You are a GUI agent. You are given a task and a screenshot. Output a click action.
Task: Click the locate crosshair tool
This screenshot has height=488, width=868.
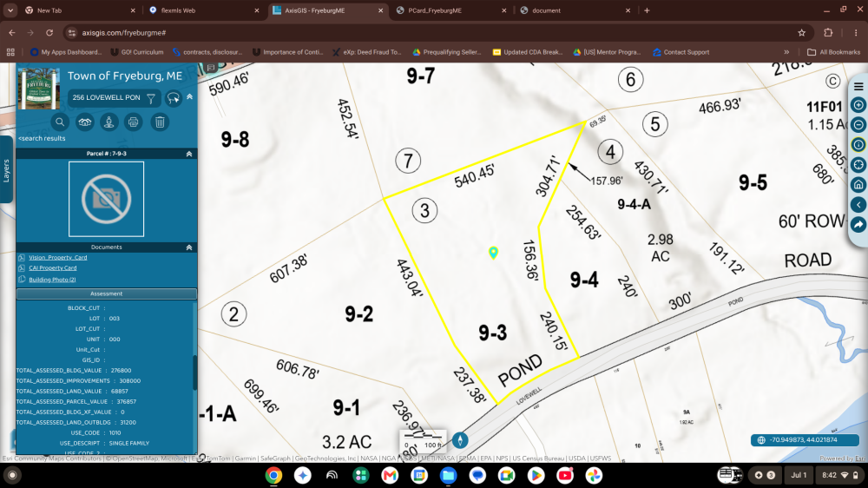[x=858, y=164]
